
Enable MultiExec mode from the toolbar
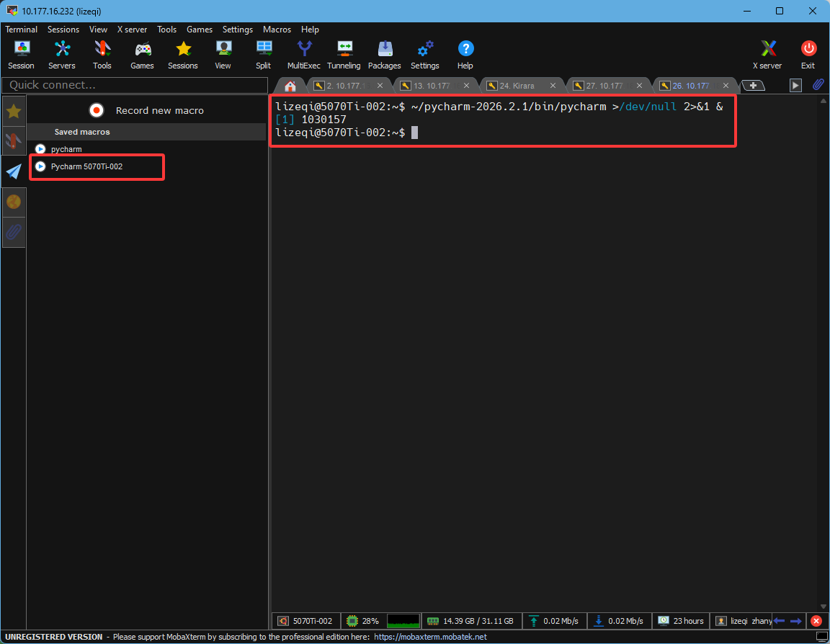click(x=304, y=55)
